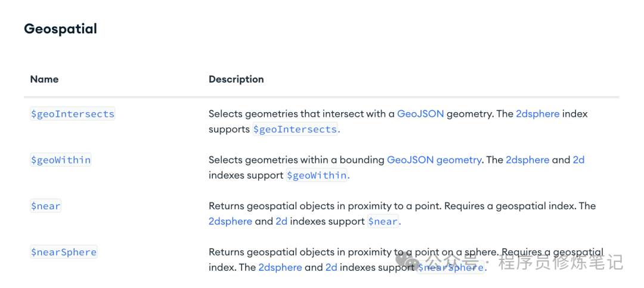Click the Name column header
The height and width of the screenshot is (288, 644).
pyautogui.click(x=44, y=79)
